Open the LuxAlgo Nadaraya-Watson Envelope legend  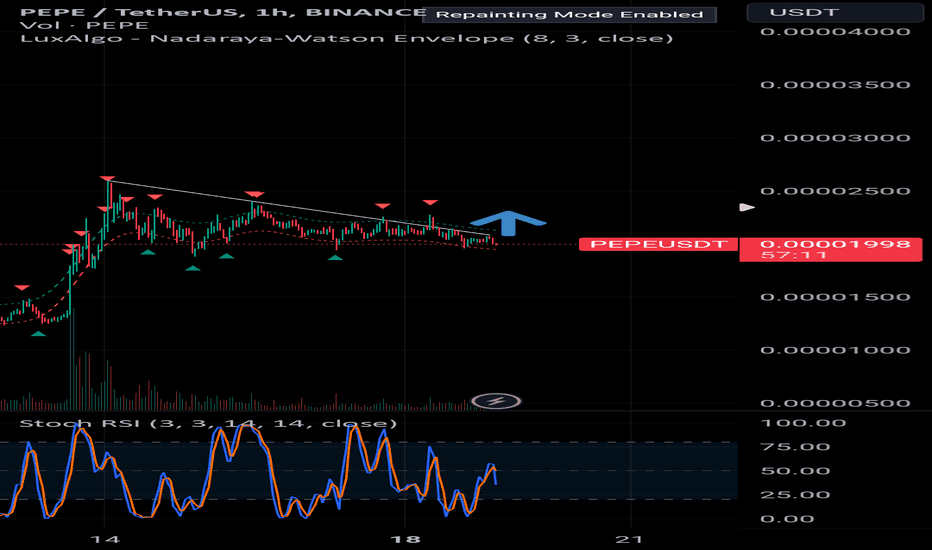(347, 38)
